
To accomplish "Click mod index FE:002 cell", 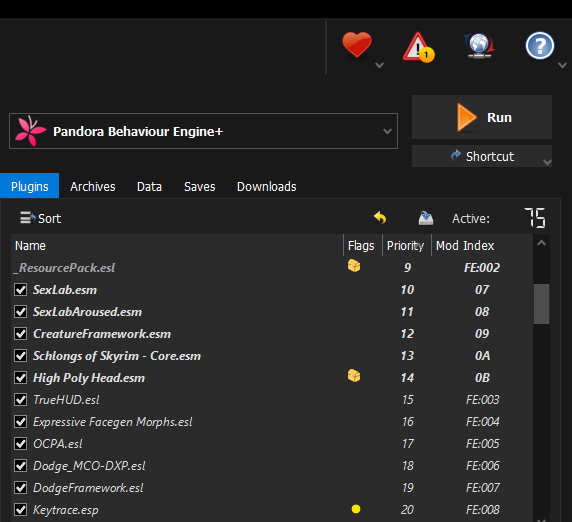I will pos(482,267).
